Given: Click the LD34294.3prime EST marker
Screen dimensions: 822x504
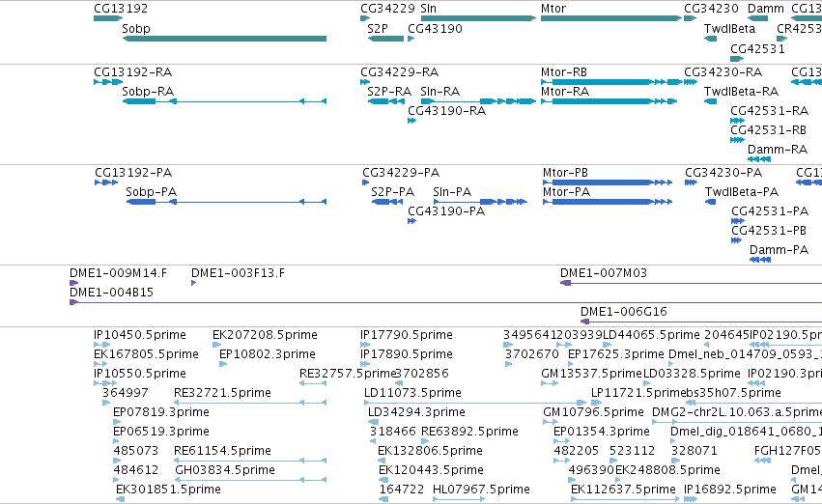Looking at the screenshot, I should 373,422.
